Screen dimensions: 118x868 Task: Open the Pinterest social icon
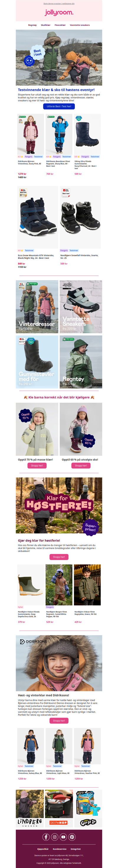[x=72, y=837]
